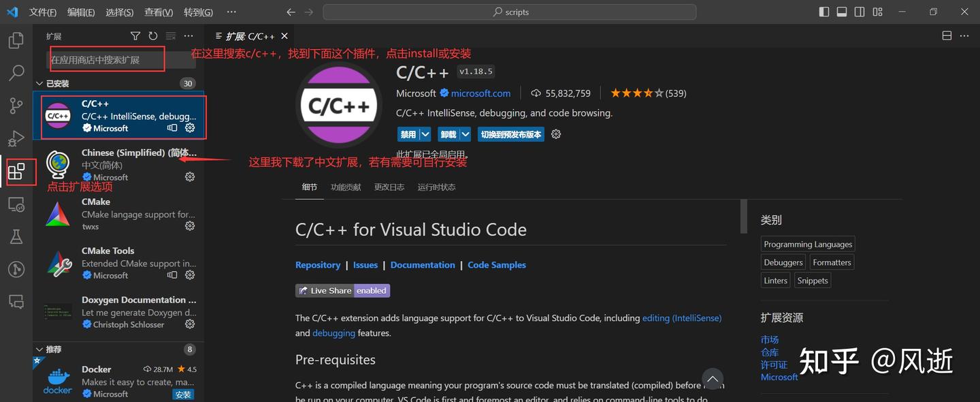Switch to the 功能贡献 tab
The width and height of the screenshot is (980, 402).
345,186
